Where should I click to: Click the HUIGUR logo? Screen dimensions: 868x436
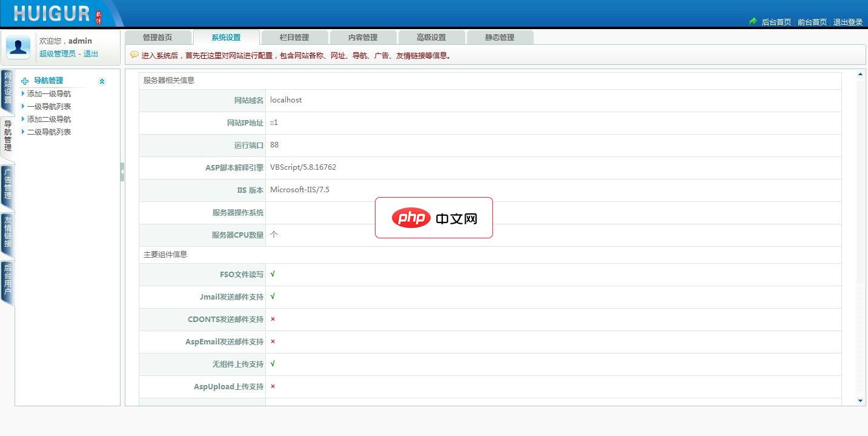[x=58, y=13]
